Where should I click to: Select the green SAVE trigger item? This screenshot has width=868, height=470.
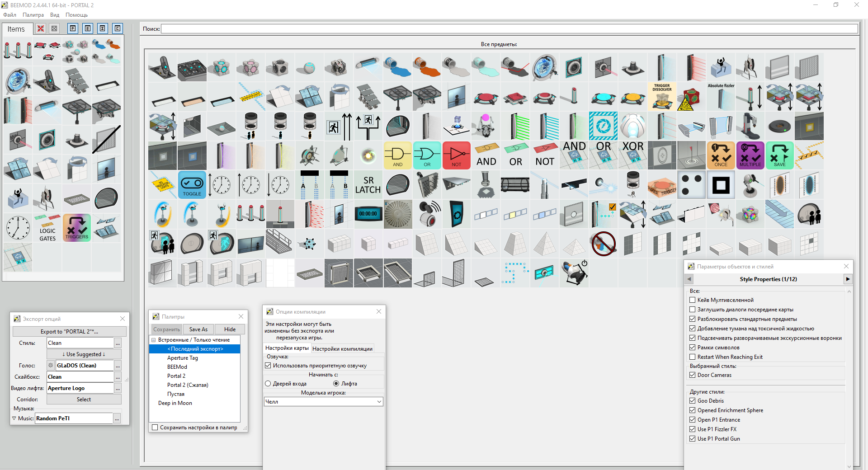780,155
